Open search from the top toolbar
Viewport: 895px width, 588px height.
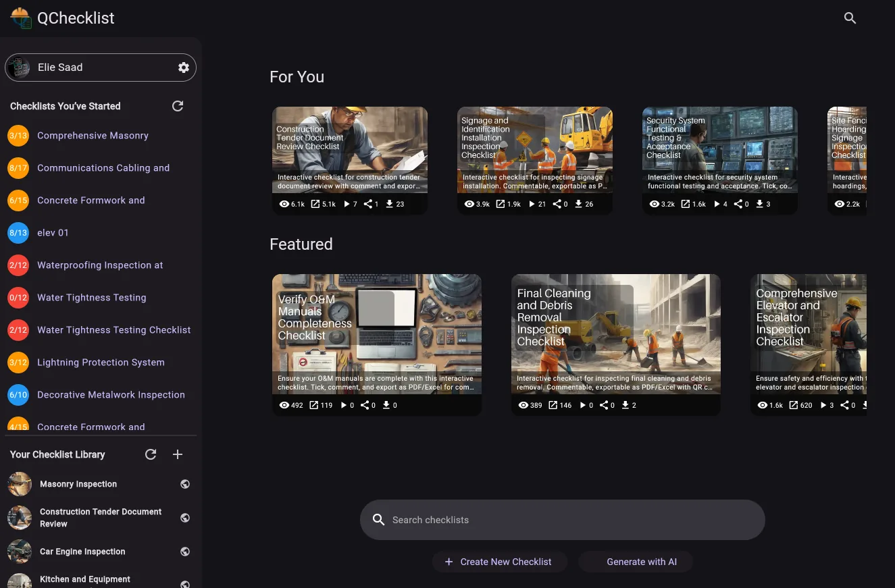tap(850, 18)
